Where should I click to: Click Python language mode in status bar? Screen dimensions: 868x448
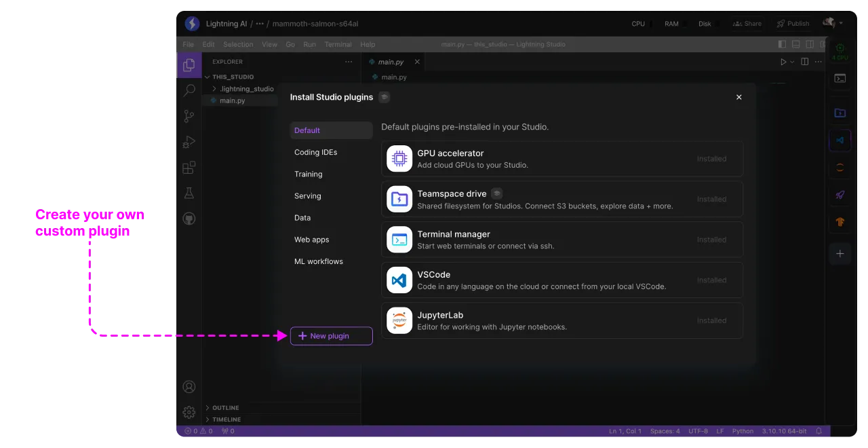(x=743, y=431)
